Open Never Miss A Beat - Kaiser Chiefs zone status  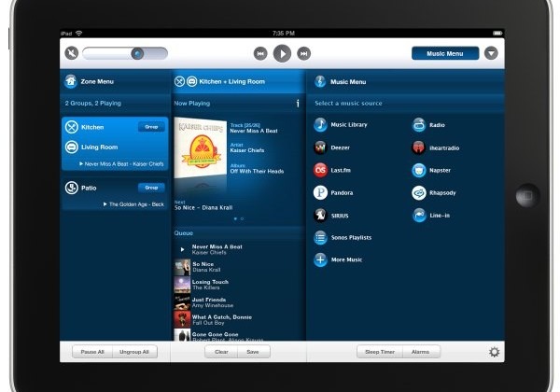(x=121, y=164)
